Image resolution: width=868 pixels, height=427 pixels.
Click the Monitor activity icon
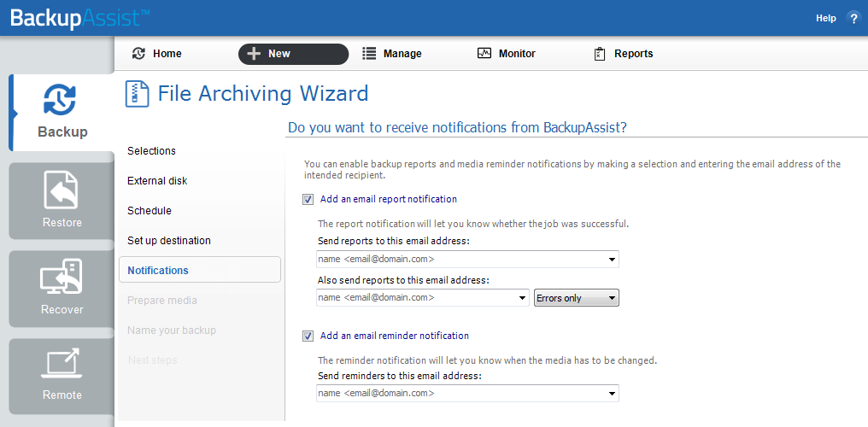(484, 54)
